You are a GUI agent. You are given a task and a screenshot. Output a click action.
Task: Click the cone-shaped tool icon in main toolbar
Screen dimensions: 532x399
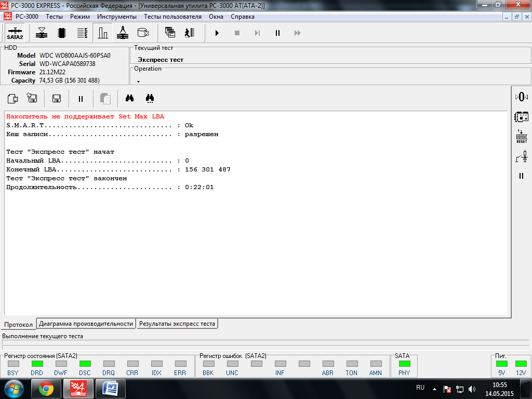123,33
